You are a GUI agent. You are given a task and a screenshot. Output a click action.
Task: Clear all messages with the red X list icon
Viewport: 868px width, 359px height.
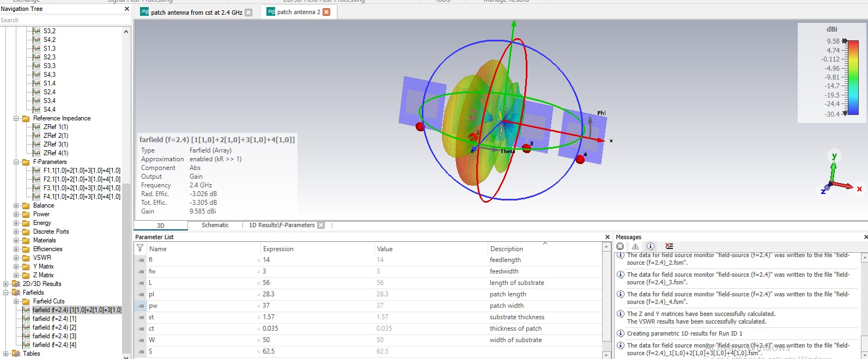click(x=669, y=246)
